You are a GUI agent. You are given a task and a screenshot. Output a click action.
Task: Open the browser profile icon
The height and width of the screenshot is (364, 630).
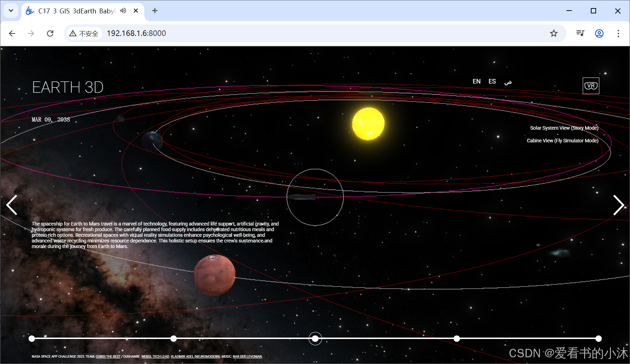(599, 33)
